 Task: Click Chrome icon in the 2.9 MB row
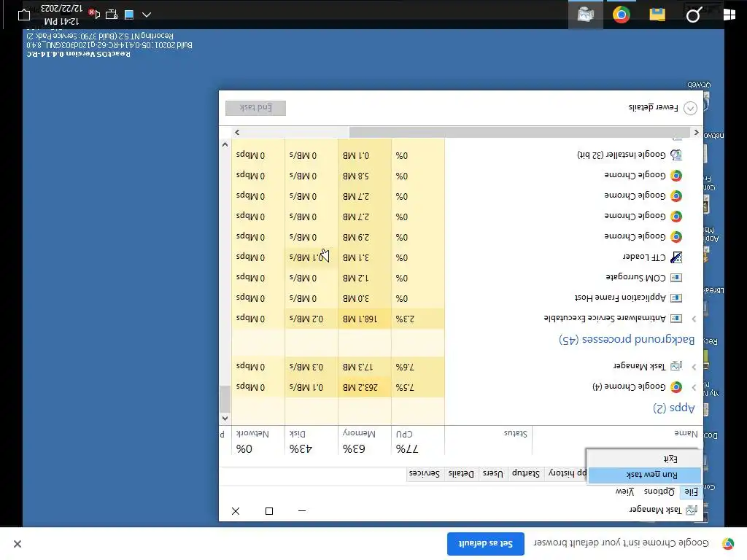676,237
